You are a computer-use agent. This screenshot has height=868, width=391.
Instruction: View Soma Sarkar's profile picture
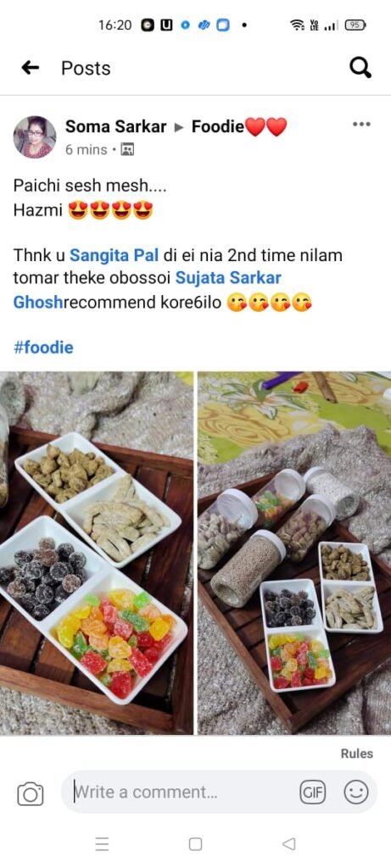pyautogui.click(x=34, y=136)
